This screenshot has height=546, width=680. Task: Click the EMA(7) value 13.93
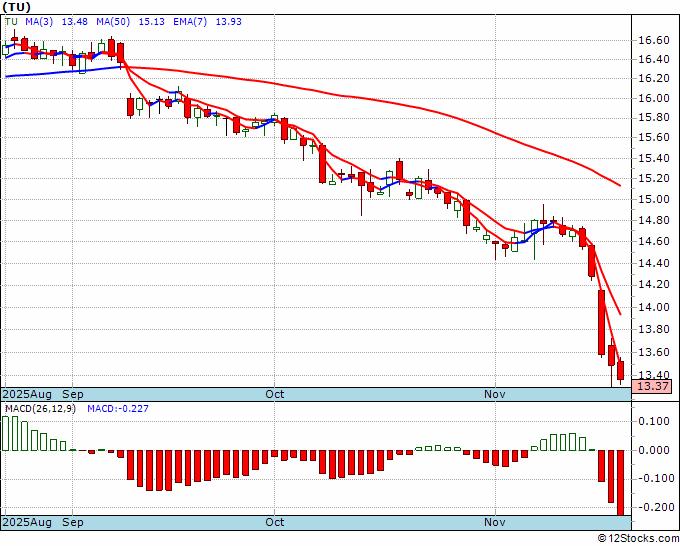tap(229, 22)
